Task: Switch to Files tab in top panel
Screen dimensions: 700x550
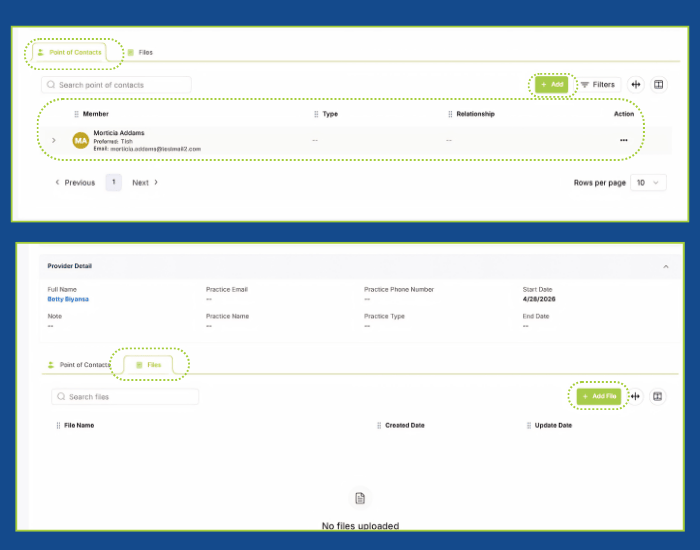Action: [140, 52]
